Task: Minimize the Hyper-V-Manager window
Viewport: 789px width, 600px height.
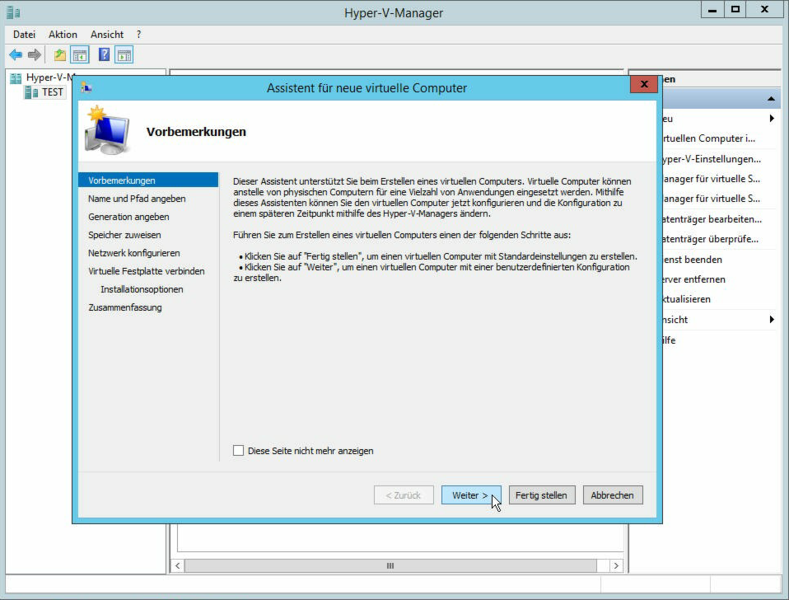Action: tap(713, 10)
